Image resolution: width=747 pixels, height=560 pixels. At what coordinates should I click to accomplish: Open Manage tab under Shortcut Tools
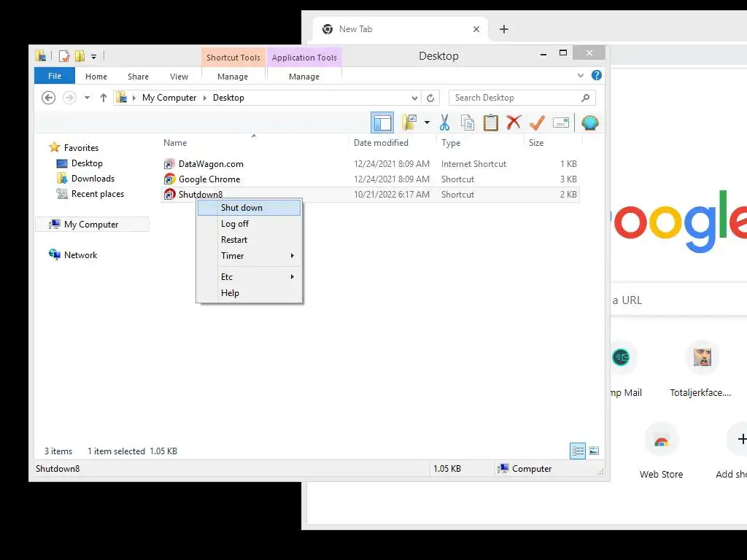tap(233, 76)
